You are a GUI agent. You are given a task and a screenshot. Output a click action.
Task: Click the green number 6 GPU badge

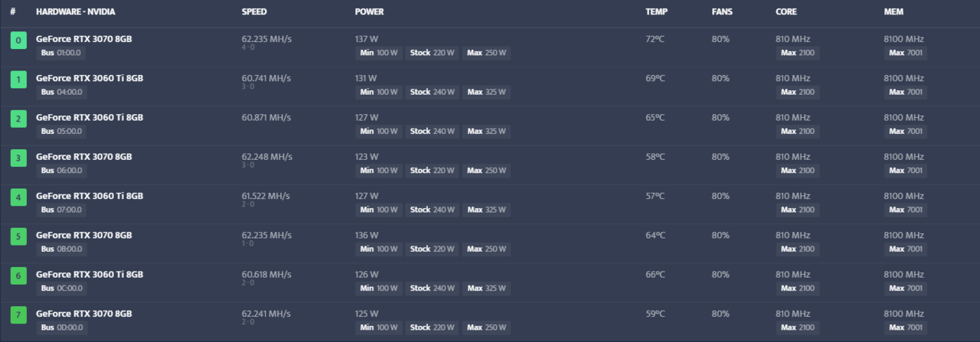point(18,275)
